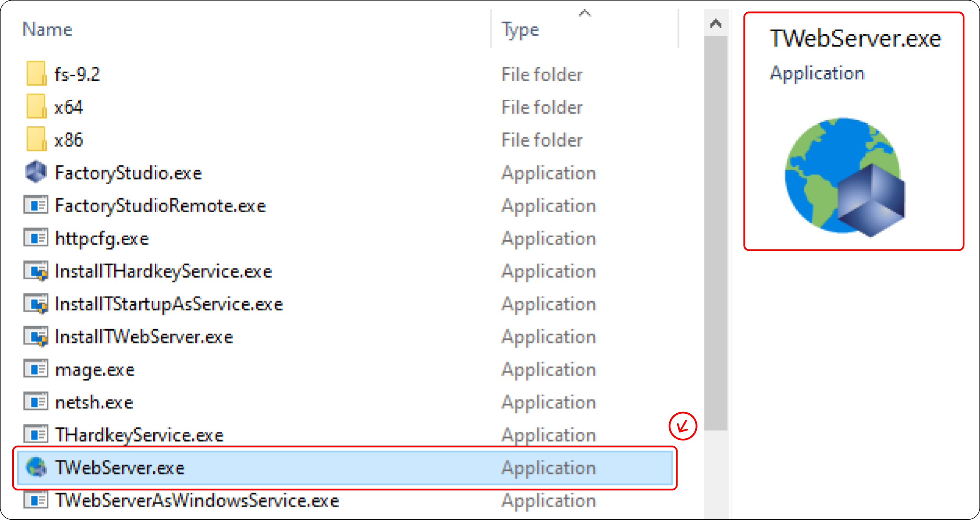
Task: Select TWebServerAsWindowsService.exe file name
Action: 197,500
